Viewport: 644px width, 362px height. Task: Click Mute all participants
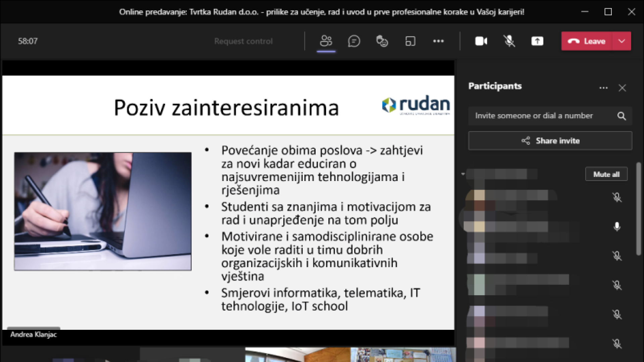pos(606,174)
